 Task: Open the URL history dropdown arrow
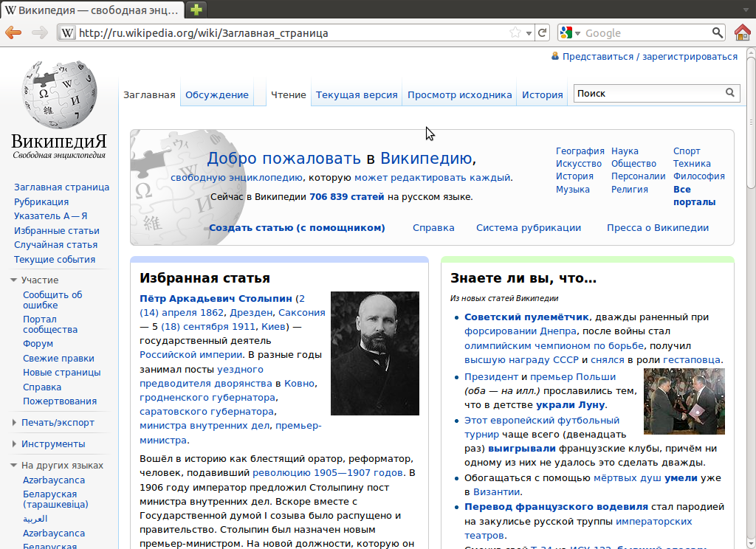[x=529, y=33]
